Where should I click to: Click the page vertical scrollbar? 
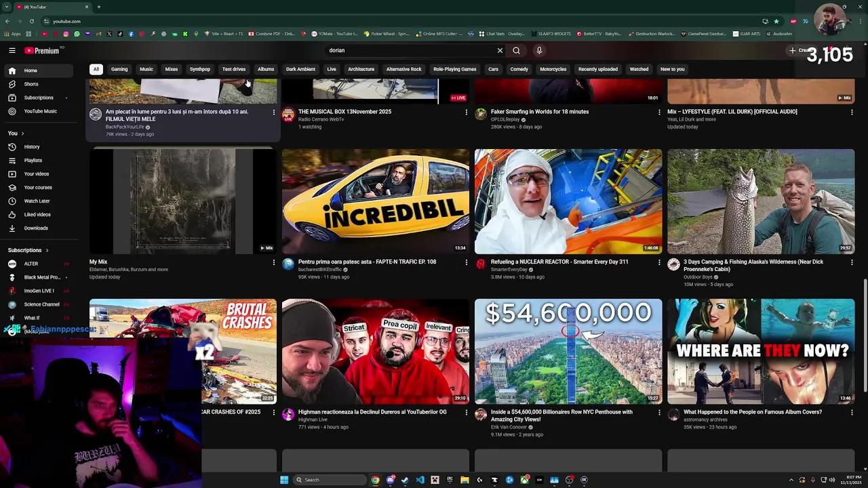[865, 335]
